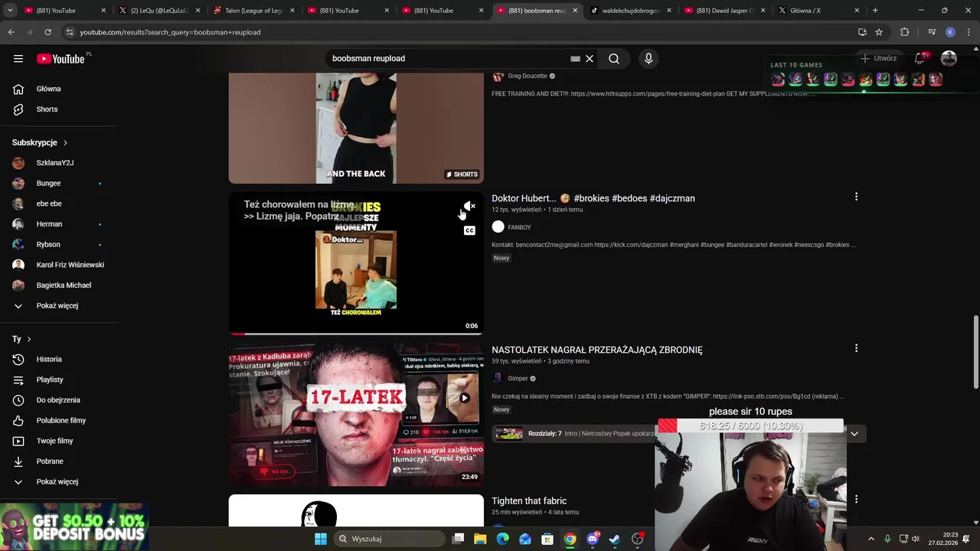This screenshot has height=551, width=980.
Task: Click the address bar URL
Action: (170, 32)
